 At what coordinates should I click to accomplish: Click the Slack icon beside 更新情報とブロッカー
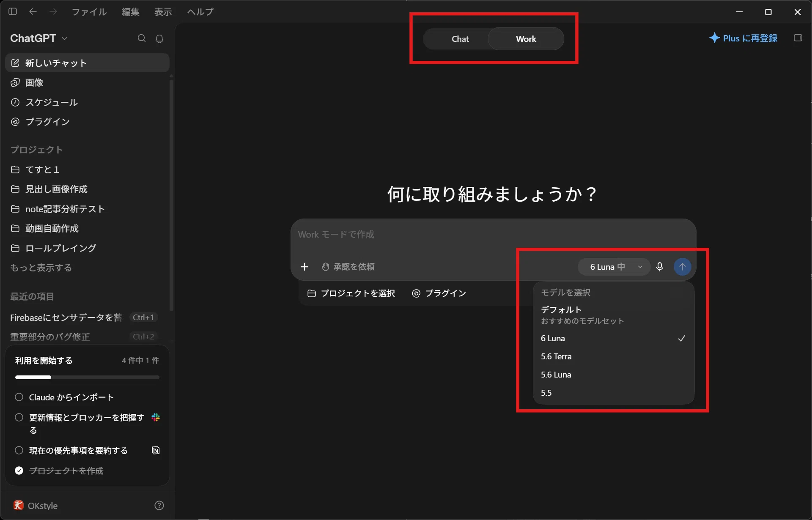coord(156,417)
